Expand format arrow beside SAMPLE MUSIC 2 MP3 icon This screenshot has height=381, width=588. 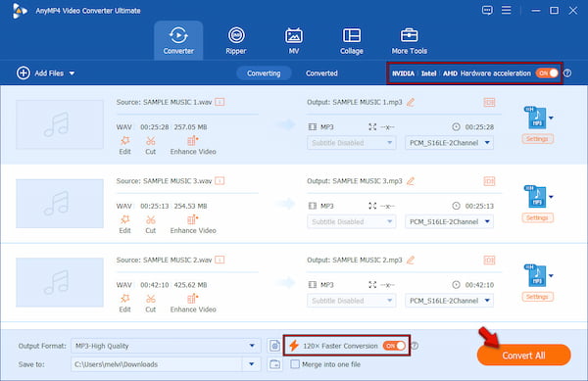(x=551, y=276)
